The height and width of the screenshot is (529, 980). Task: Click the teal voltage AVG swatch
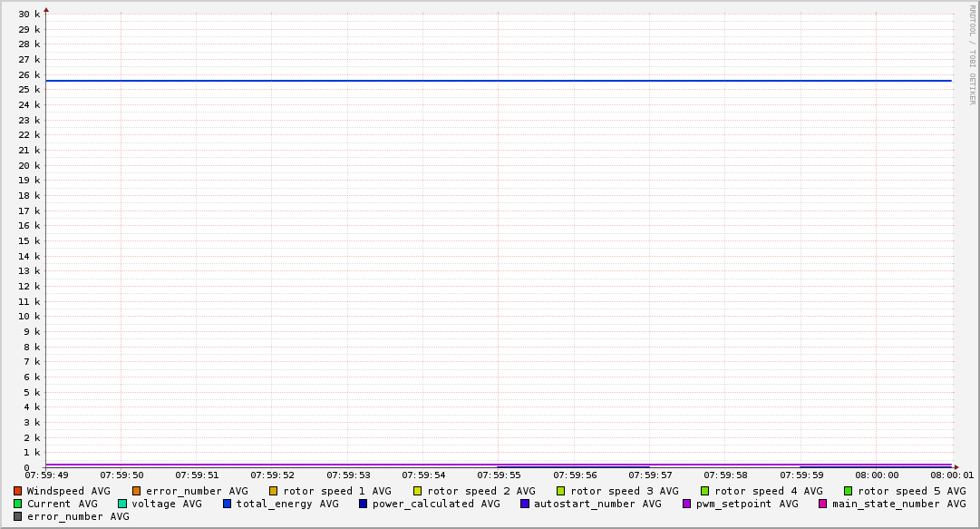pos(122,504)
